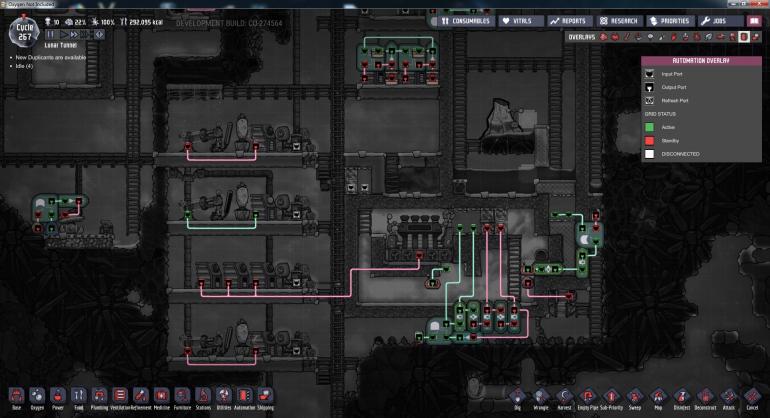The image size is (770, 418).
Task: Select the Cancel tool
Action: 752,396
